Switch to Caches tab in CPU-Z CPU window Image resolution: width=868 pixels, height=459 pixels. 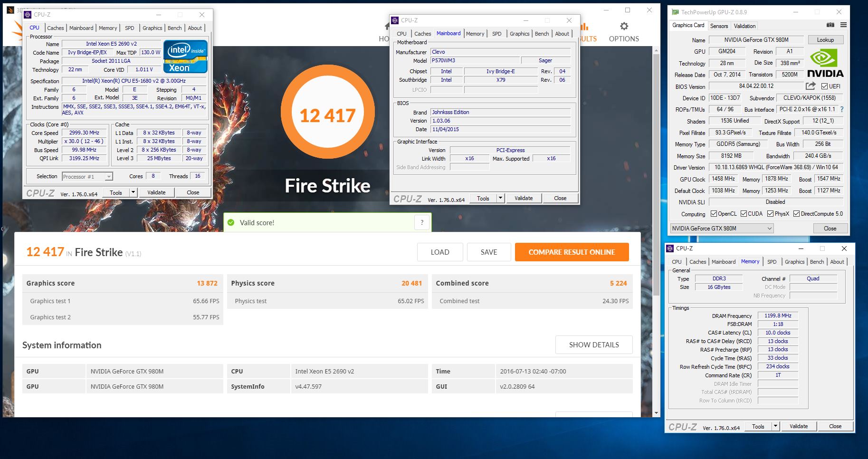point(56,28)
